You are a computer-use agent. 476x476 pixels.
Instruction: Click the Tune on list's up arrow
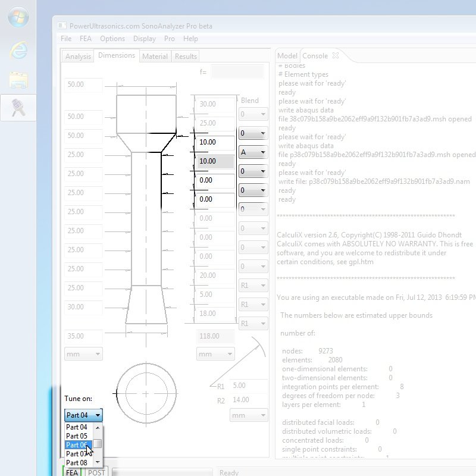tap(98, 427)
